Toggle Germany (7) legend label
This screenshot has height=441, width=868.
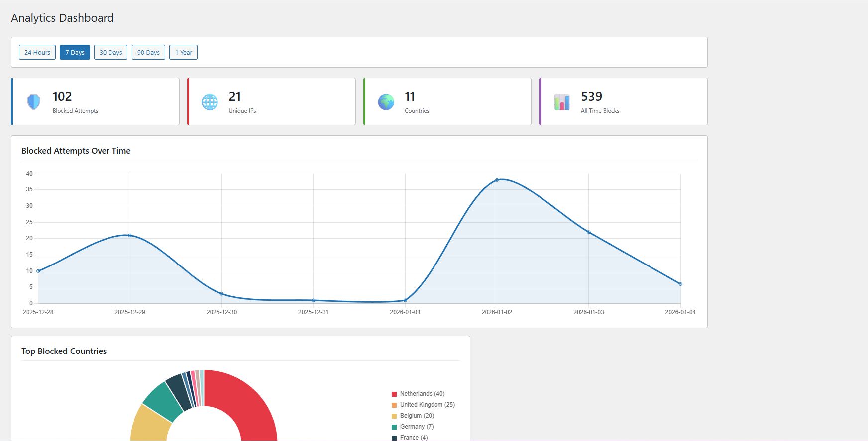(417, 427)
